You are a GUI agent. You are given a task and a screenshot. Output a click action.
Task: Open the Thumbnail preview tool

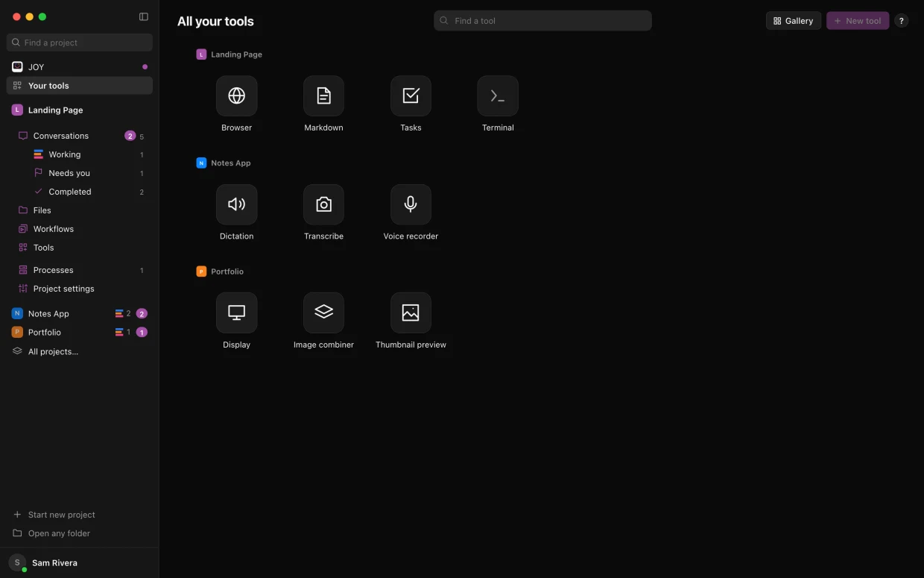[x=411, y=313]
